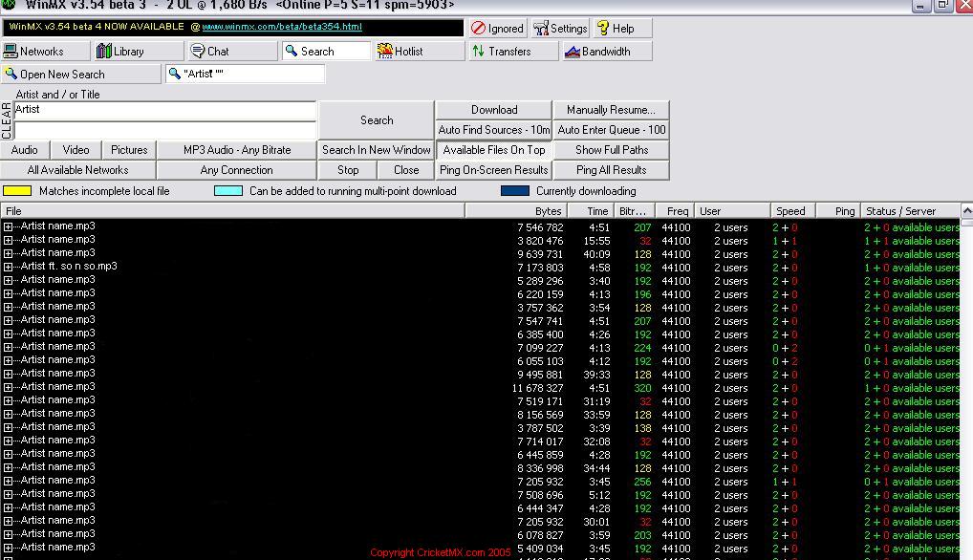Click Manually Resume
Viewport: 973px width, 560px height.
(x=611, y=110)
